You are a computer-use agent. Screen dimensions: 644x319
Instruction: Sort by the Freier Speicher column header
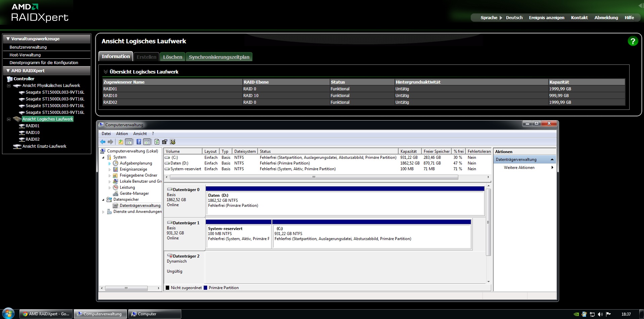pyautogui.click(x=436, y=151)
